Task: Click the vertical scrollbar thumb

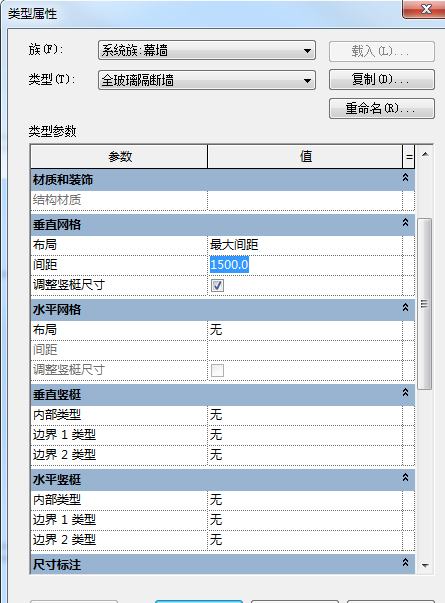Action: click(425, 304)
